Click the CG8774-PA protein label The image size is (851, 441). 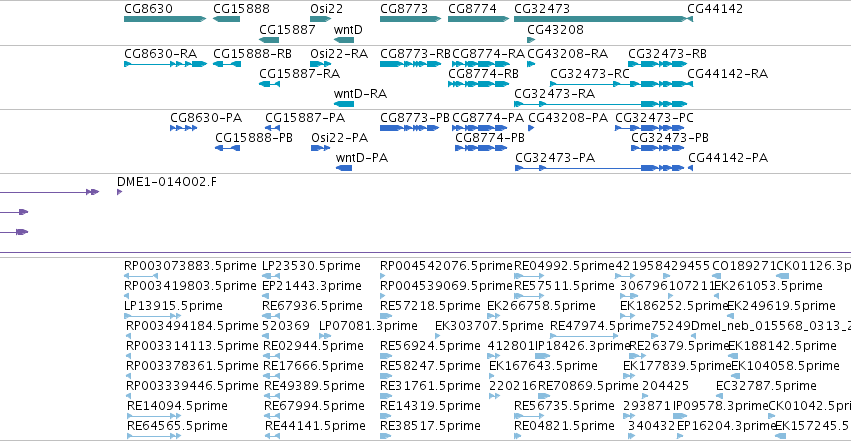(x=488, y=118)
